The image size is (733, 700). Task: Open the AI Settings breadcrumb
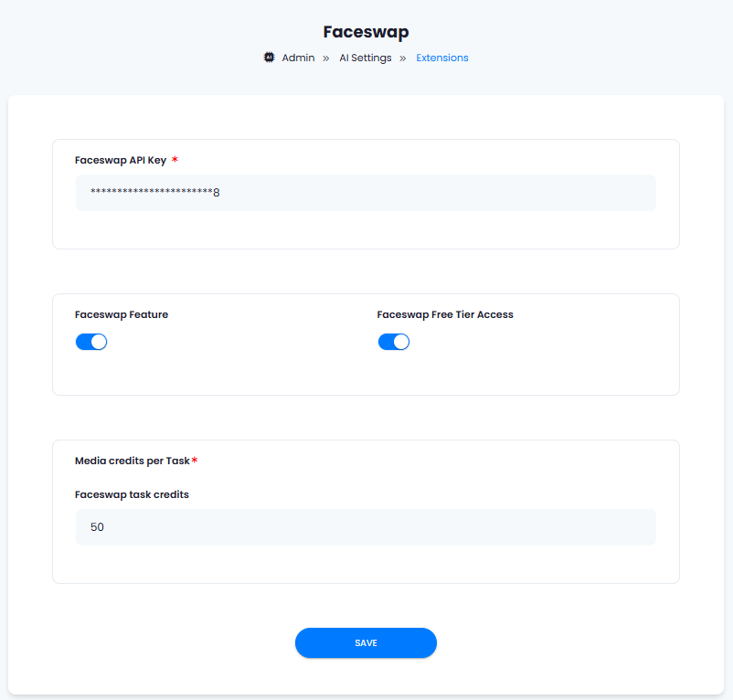tap(366, 58)
